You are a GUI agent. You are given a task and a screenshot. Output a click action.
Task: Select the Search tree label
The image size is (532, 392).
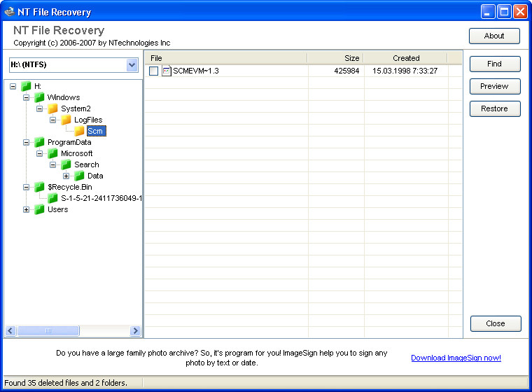click(87, 164)
